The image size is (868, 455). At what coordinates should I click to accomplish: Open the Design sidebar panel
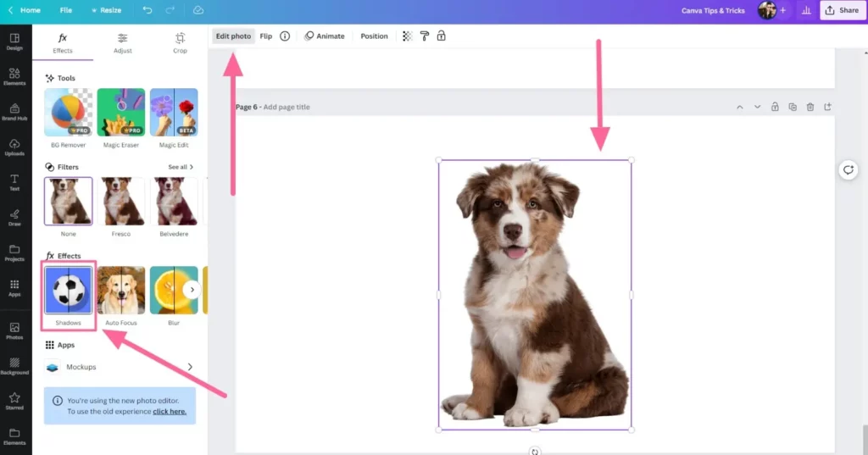(x=14, y=42)
